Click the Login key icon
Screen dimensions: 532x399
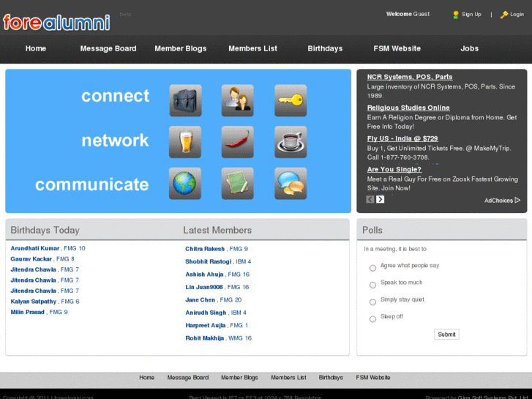point(504,15)
